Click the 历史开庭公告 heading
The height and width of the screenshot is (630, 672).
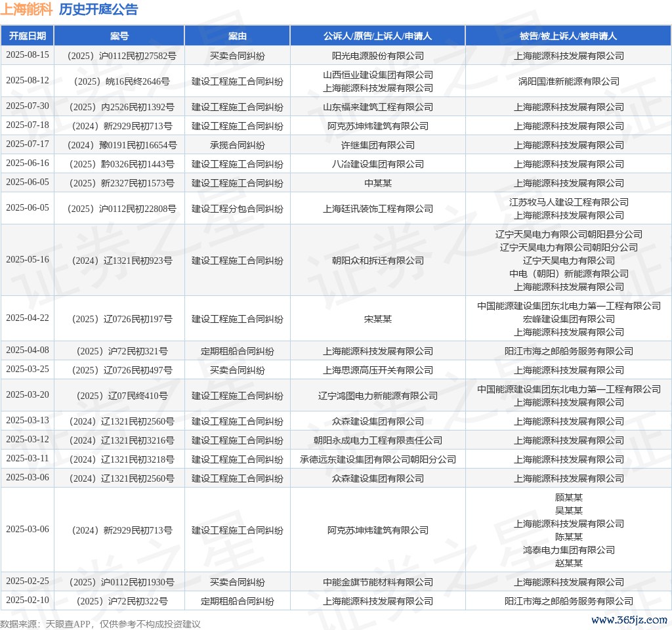pyautogui.click(x=98, y=10)
